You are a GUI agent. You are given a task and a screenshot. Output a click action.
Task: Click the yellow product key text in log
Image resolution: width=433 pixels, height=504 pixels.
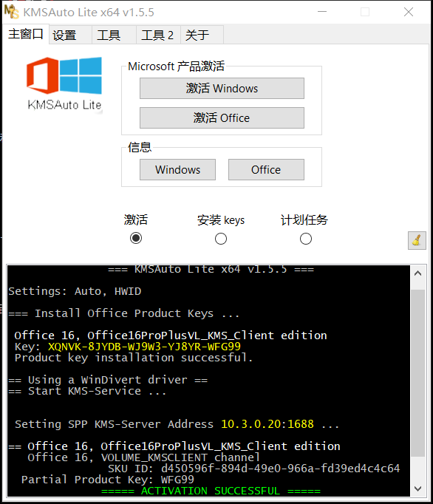(x=144, y=347)
